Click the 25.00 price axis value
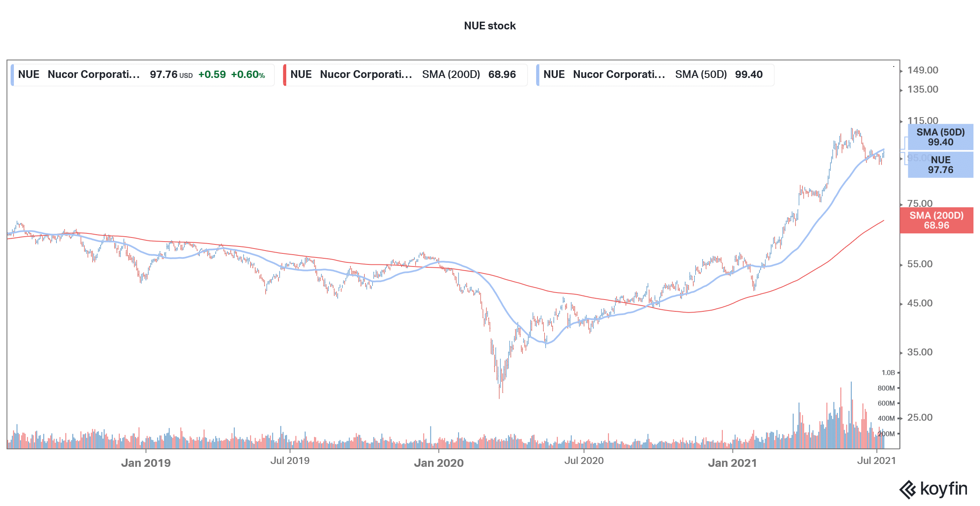The height and width of the screenshot is (506, 980). point(920,417)
